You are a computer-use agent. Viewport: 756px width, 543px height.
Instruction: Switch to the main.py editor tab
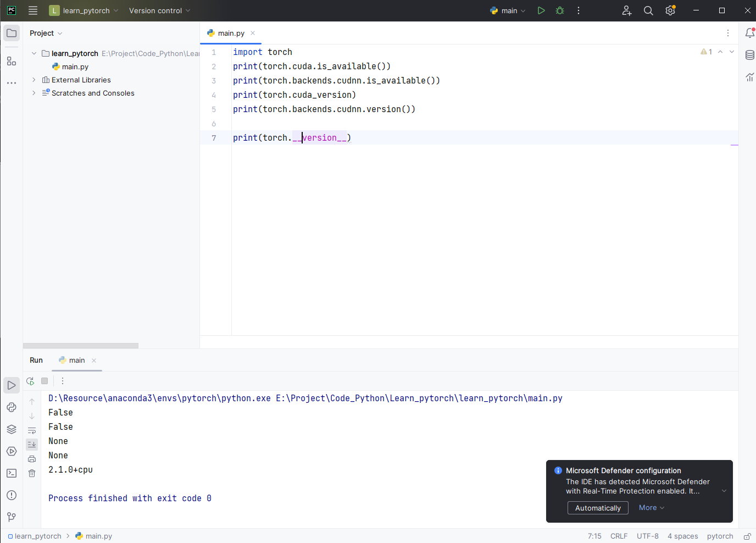(x=231, y=33)
